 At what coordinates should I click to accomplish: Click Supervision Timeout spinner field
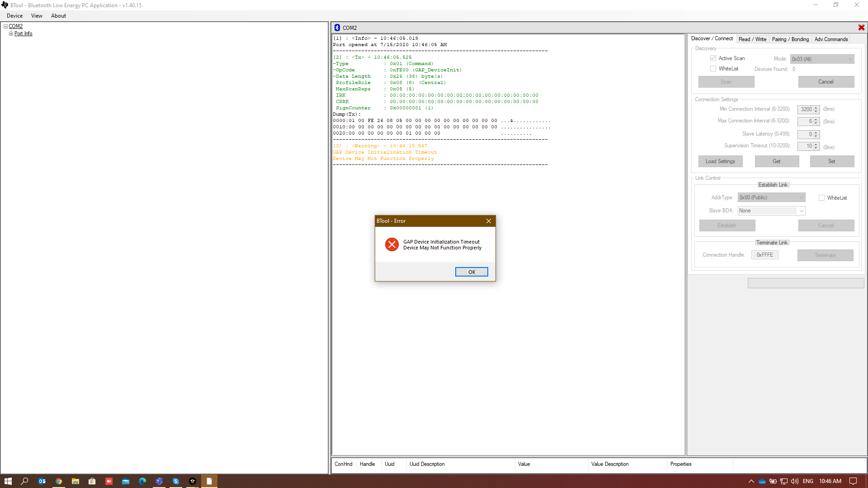[x=808, y=146]
